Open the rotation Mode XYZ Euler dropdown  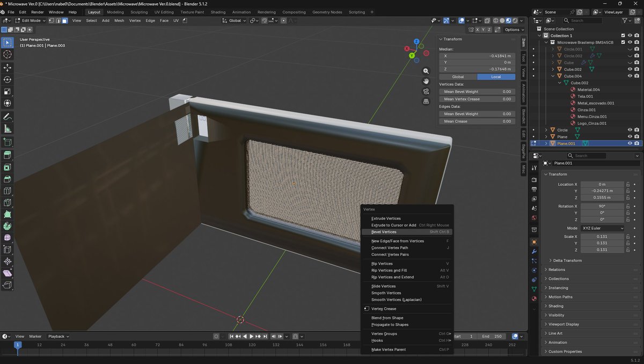[603, 228]
